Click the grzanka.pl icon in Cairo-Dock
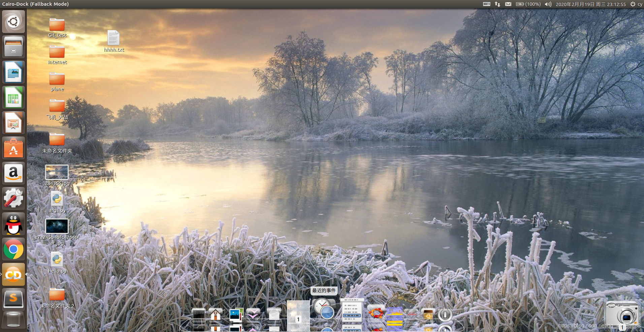This screenshot has width=644, height=332. [x=411, y=314]
